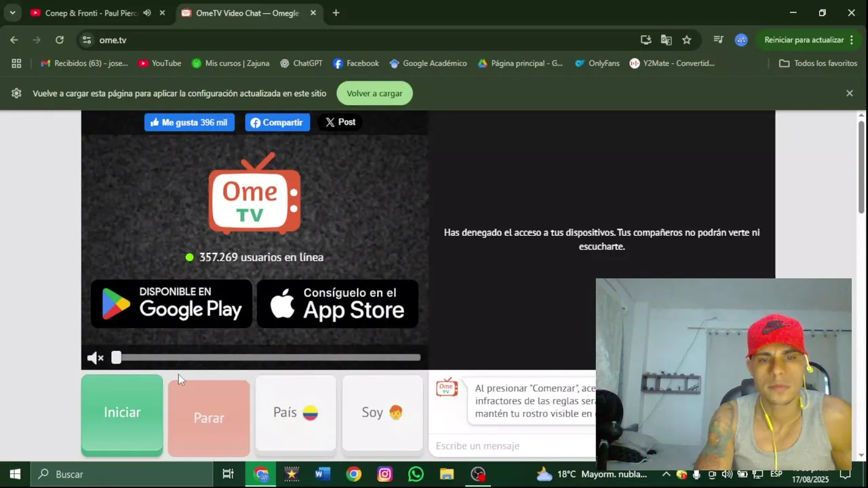
Task: Open the Google Play download badge
Action: click(x=172, y=304)
